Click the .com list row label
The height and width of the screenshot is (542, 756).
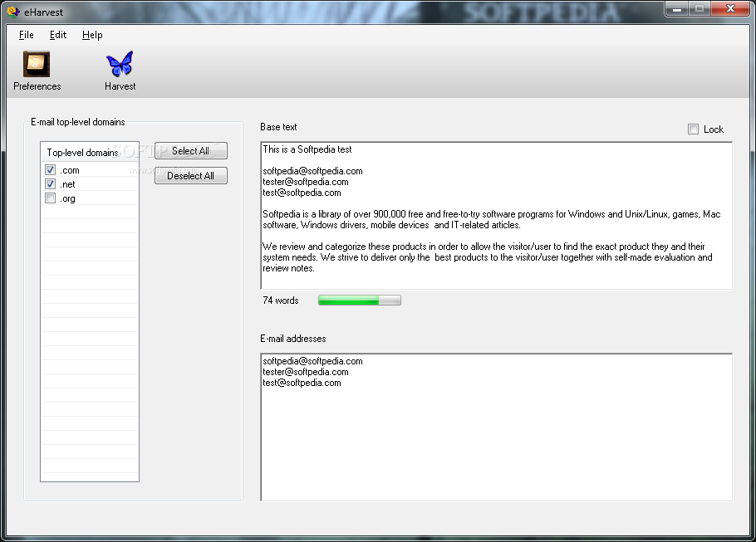pyautogui.click(x=70, y=170)
